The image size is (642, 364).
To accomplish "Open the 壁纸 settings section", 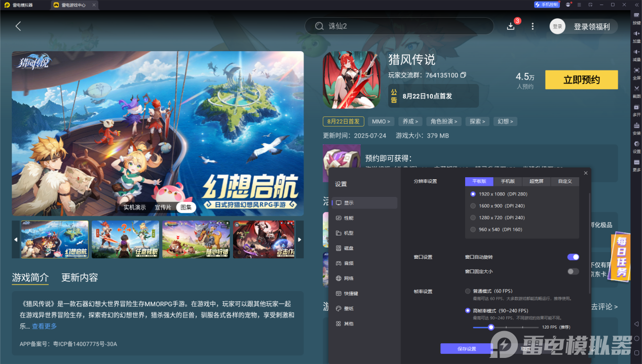I will (x=364, y=309).
